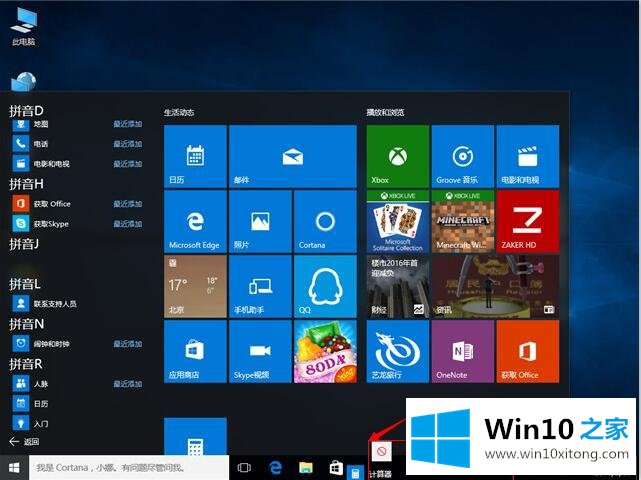Open 电话 in the app list
Screen dimensions: 641x480
(x=76, y=144)
